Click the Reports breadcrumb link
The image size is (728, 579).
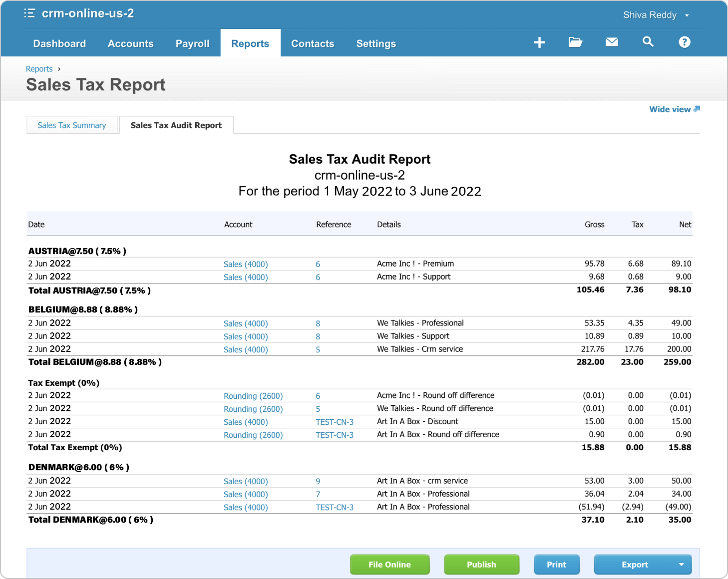[39, 69]
